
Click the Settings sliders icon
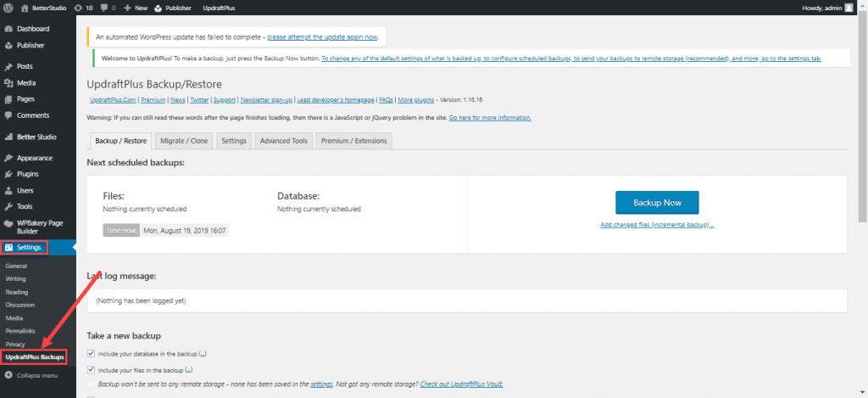(x=8, y=247)
